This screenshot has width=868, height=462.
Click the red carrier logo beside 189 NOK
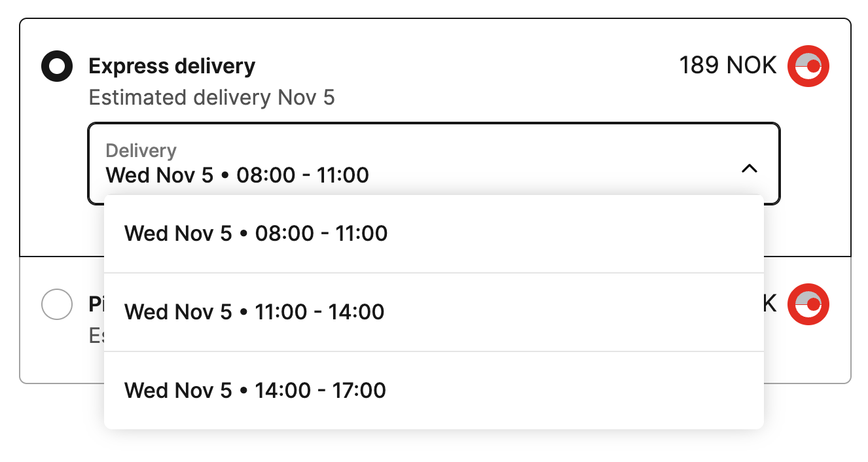pos(808,66)
